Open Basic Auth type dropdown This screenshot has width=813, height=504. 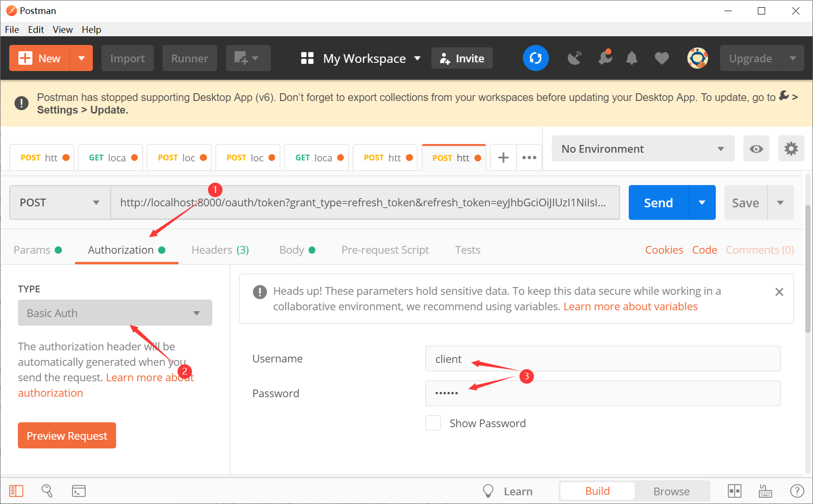[x=115, y=313]
